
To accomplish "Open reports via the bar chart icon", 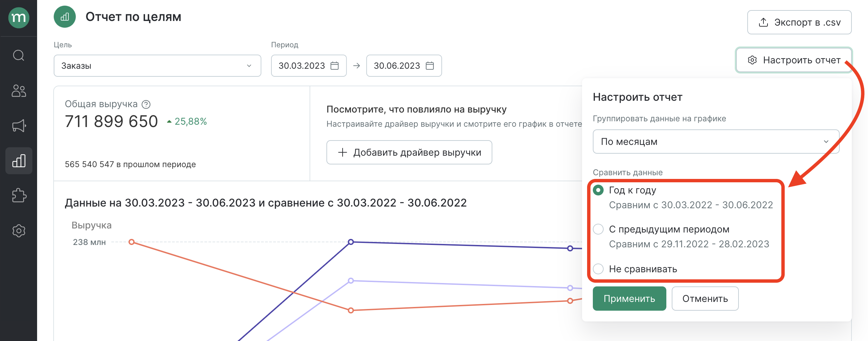I will tap(19, 161).
